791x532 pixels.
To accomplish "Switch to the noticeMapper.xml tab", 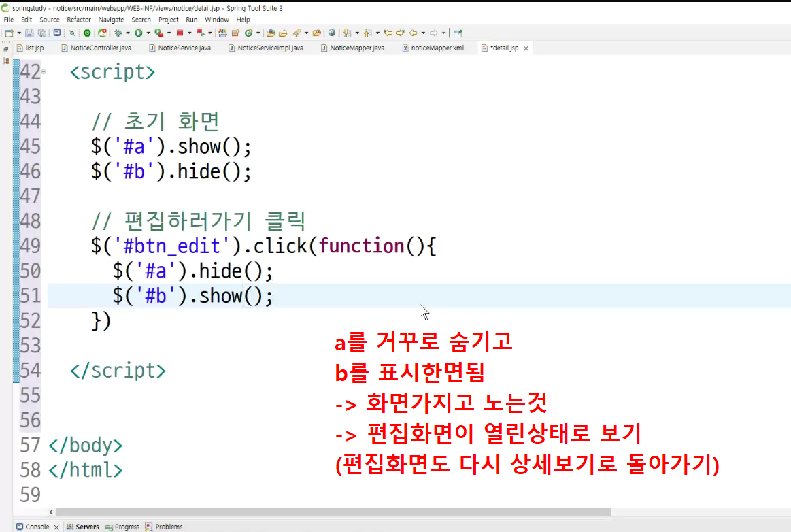I will click(433, 48).
